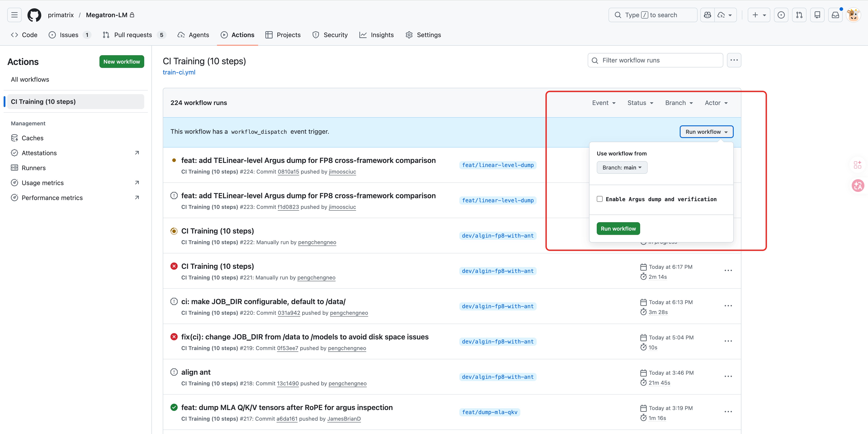The height and width of the screenshot is (434, 868).
Task: Switch to the Issues tab
Action: (x=69, y=35)
